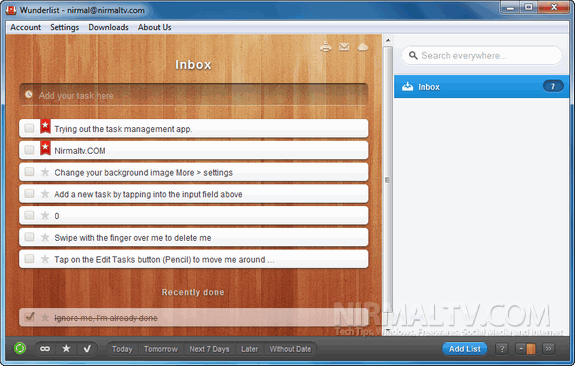Image resolution: width=575 pixels, height=366 pixels.
Task: Show Next 7 Days tasks
Action: click(x=209, y=349)
